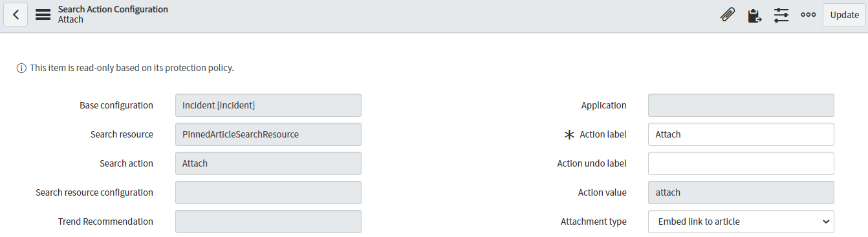Image resolution: width=868 pixels, height=237 pixels.
Task: Click the Application field
Action: (741, 105)
